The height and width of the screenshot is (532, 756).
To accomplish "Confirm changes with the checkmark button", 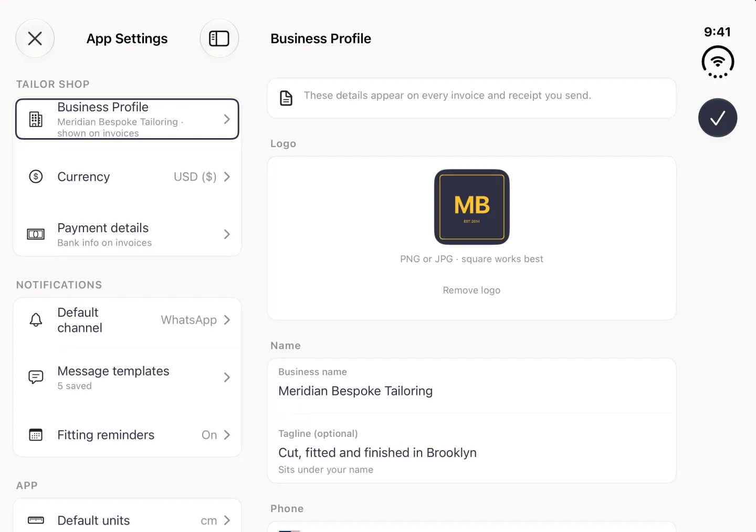I will pos(718,118).
